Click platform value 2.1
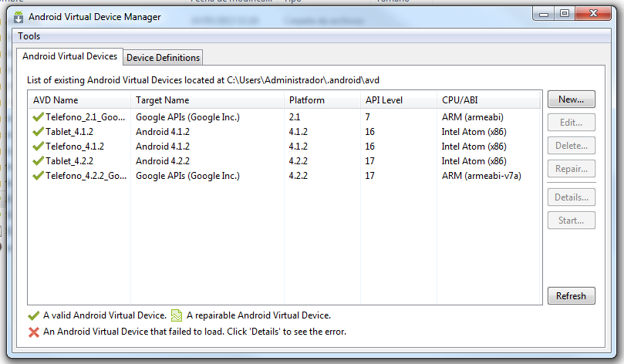The width and height of the screenshot is (624, 364). coord(295,117)
